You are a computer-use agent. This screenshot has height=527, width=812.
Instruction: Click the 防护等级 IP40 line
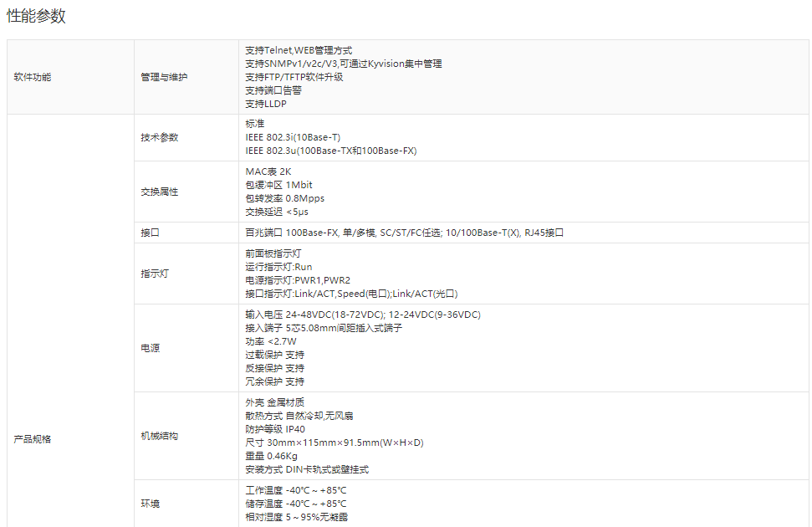[274, 429]
